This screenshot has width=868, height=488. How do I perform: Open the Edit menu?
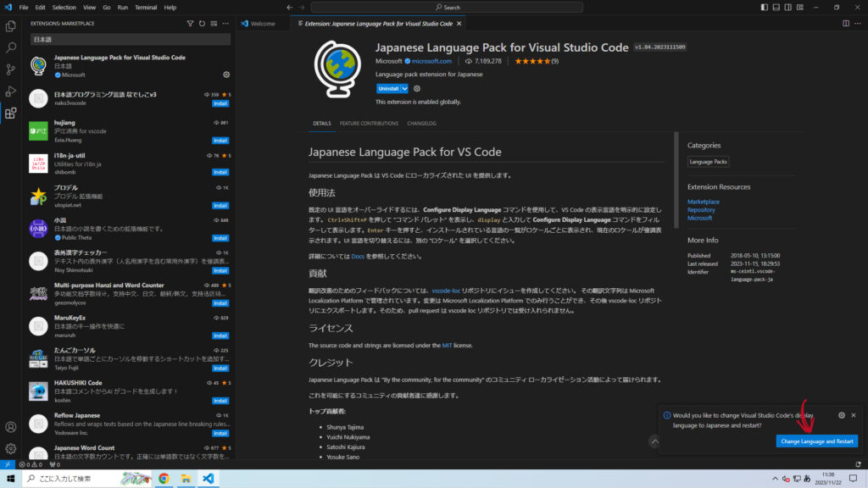40,7
